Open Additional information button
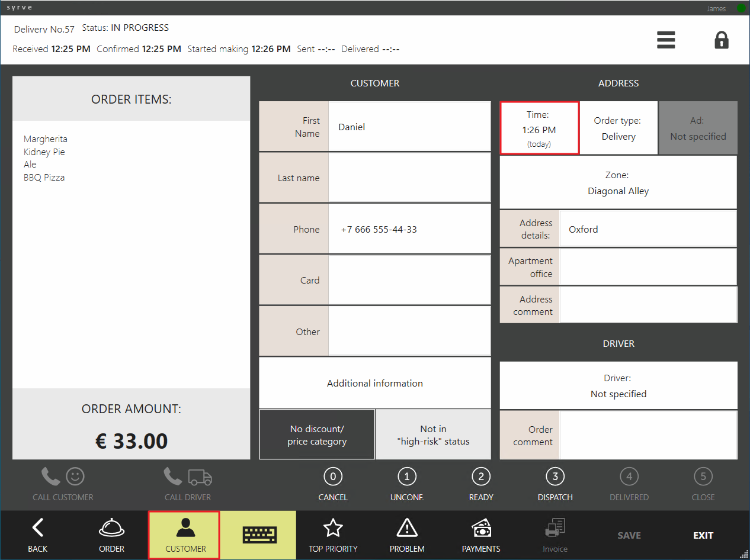Viewport: 750px width, 560px height. (375, 383)
